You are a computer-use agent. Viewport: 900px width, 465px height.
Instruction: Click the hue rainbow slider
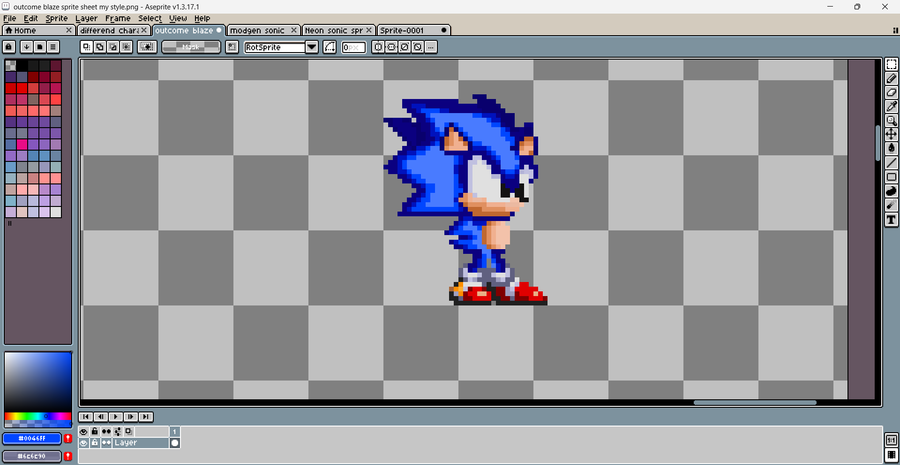coord(38,416)
